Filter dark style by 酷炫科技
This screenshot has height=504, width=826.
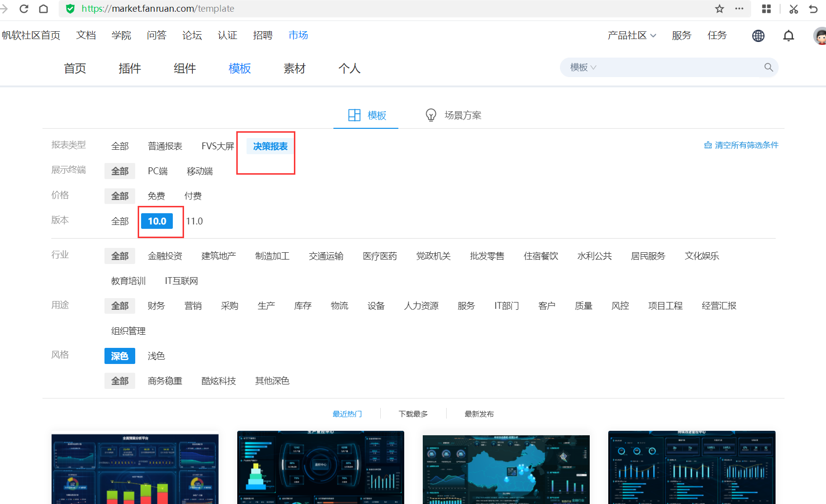tap(219, 381)
